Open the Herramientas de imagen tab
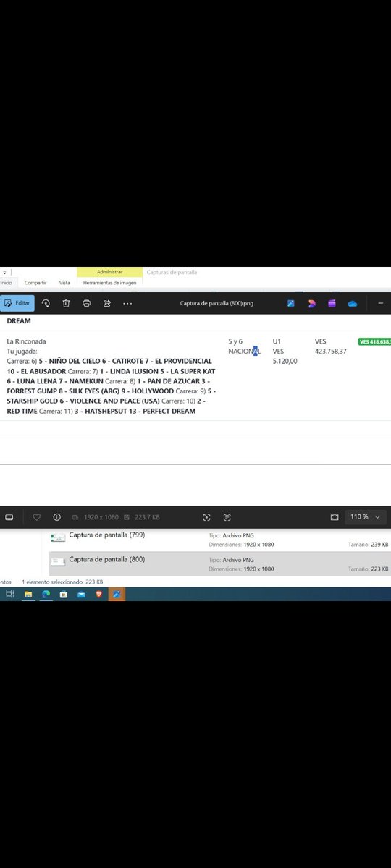This screenshot has height=868, width=391. coord(109,283)
